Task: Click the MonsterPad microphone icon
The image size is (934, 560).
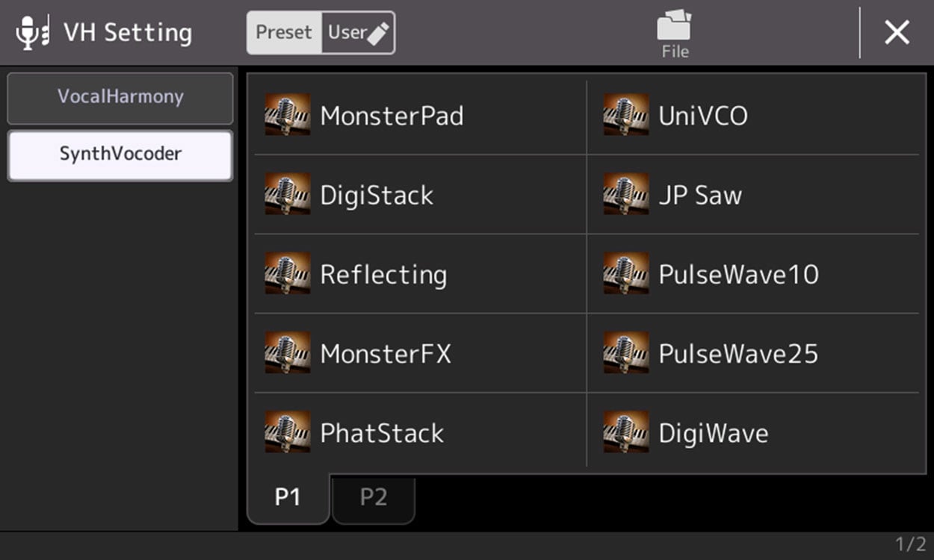Action: click(x=288, y=115)
